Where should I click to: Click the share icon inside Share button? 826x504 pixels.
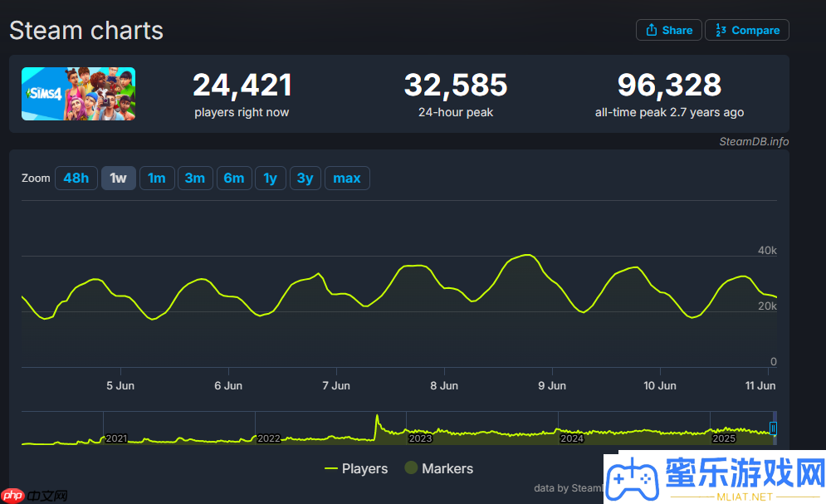click(652, 30)
